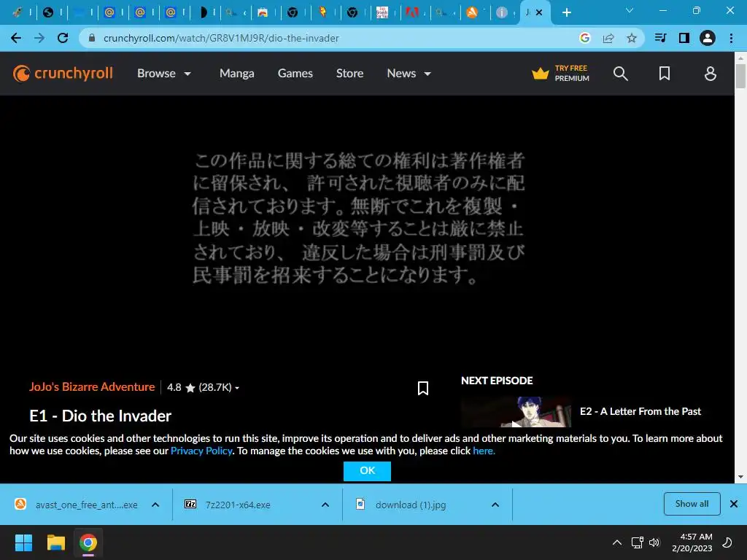The image size is (747, 560).
Task: Share this page from address bar
Action: 608,38
